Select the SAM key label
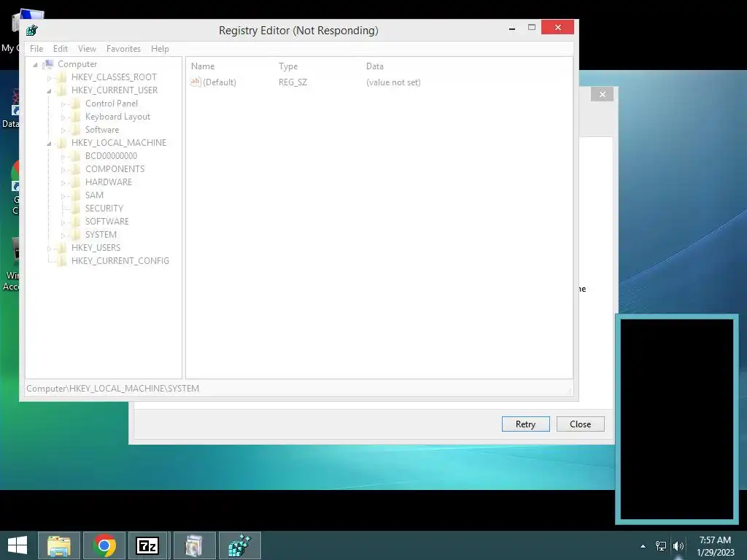The height and width of the screenshot is (560, 747). (x=94, y=195)
